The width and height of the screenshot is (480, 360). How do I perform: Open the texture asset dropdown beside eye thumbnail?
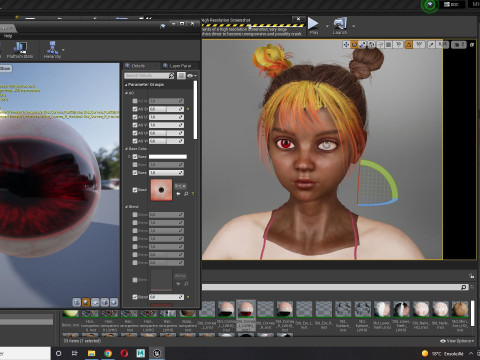(x=180, y=186)
